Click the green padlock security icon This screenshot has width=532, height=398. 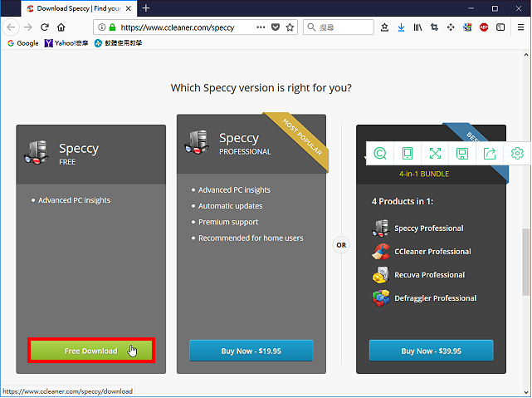112,27
